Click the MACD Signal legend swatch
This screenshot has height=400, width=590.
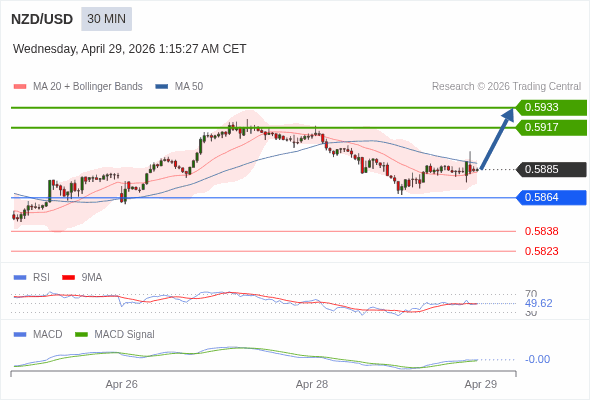pos(81,335)
